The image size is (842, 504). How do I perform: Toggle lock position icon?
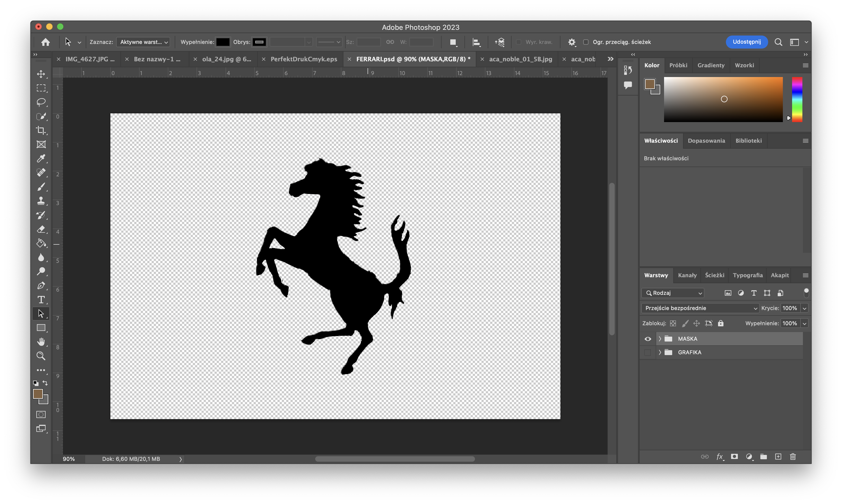(697, 323)
